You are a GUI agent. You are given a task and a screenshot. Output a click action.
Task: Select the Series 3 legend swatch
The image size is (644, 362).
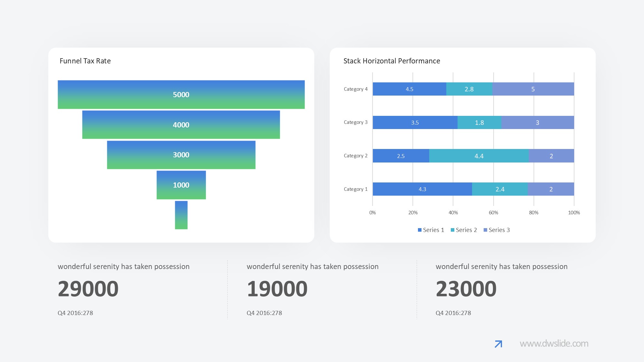[485, 230]
